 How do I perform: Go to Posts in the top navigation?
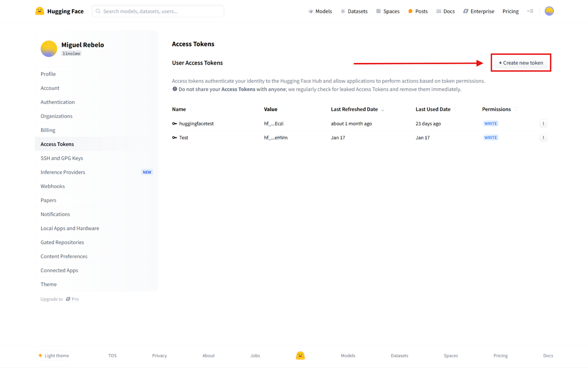pos(418,11)
